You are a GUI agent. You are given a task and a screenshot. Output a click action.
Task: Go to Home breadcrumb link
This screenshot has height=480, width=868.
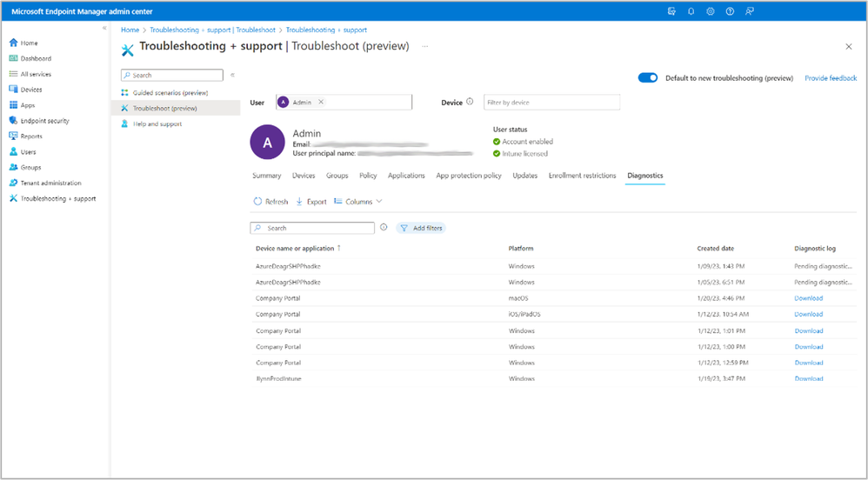pyautogui.click(x=130, y=30)
